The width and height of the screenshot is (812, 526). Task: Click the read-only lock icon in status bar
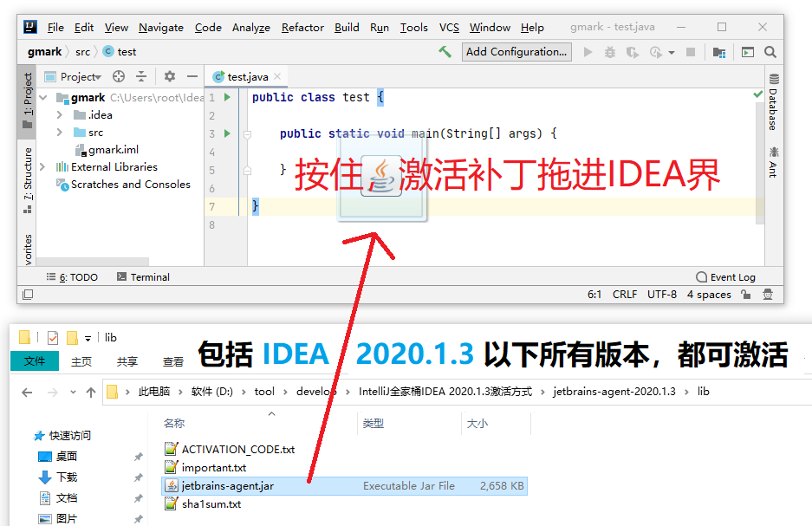tap(746, 295)
